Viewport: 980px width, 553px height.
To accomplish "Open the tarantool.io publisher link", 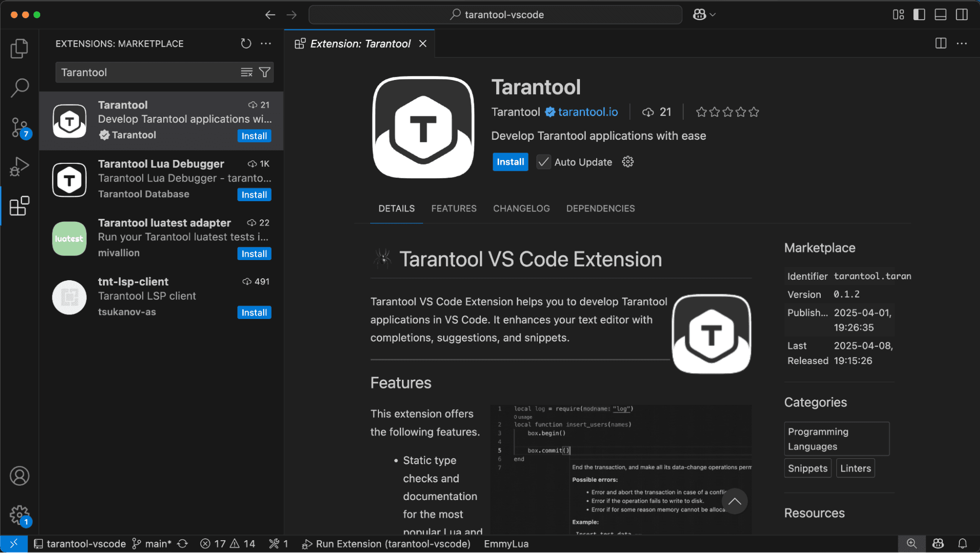I will [x=588, y=112].
